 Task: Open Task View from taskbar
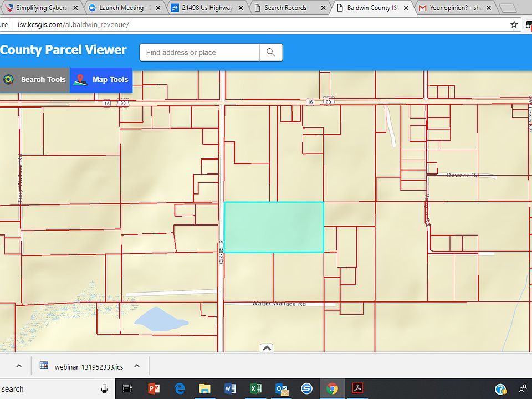[x=127, y=388]
